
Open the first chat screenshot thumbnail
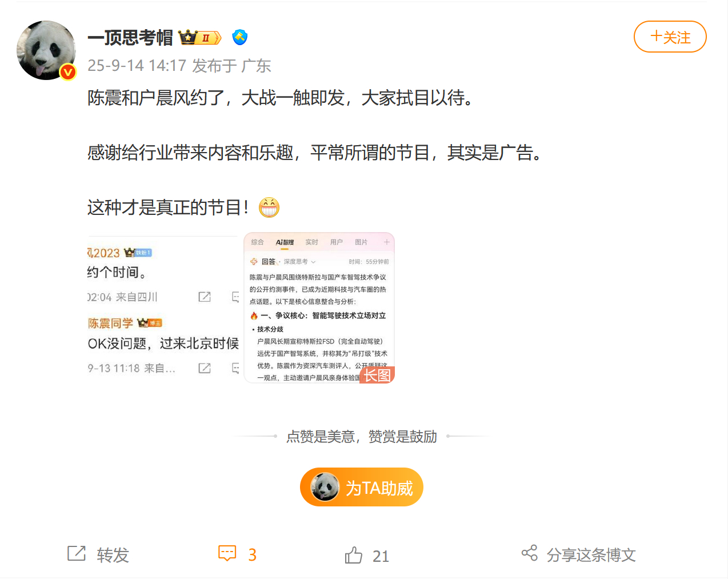[163, 308]
